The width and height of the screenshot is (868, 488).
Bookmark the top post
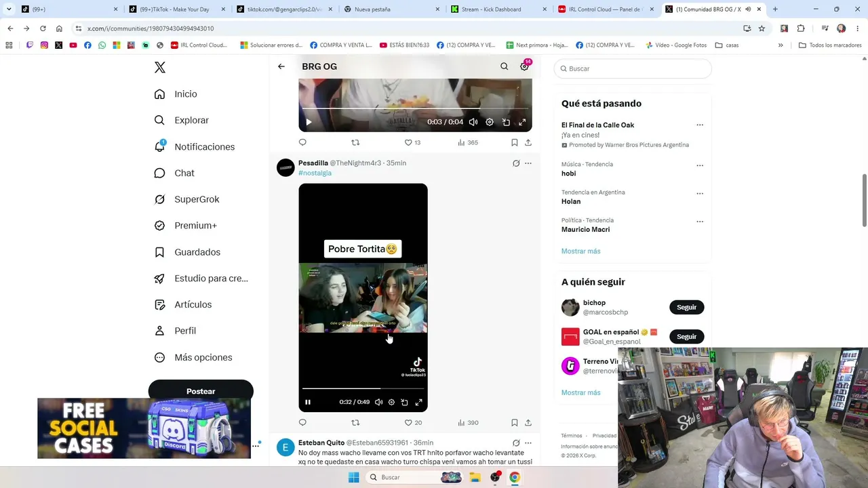[515, 142]
